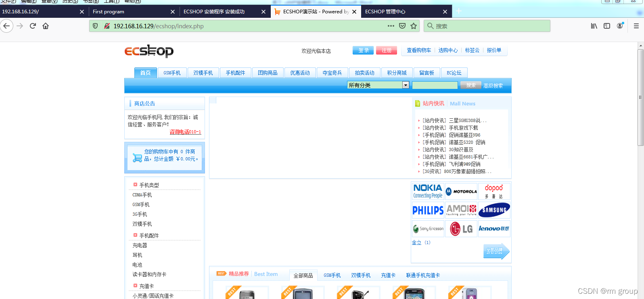Viewport: 644px width, 299px height.
Task: Open news item 诺基亚5320 促销
Action: 467,142
